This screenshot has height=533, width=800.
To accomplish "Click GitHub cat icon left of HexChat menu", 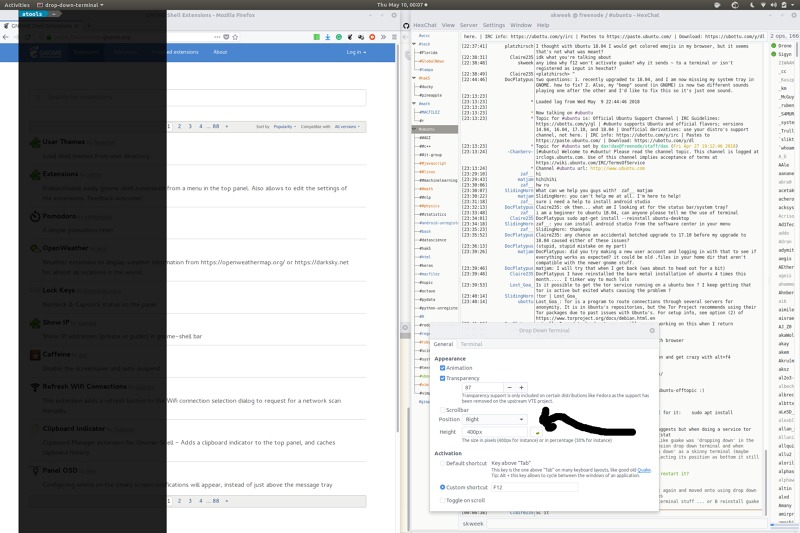I will coord(406,26).
